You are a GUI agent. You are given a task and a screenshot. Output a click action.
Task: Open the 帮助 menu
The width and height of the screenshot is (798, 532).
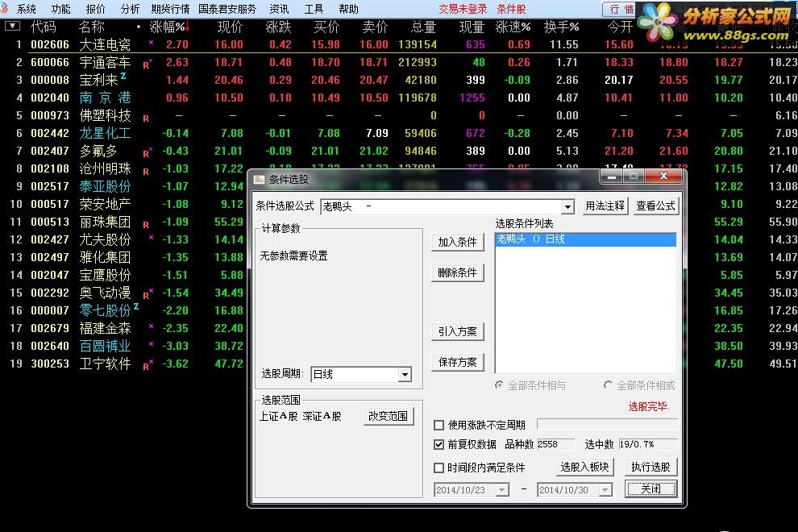[348, 9]
